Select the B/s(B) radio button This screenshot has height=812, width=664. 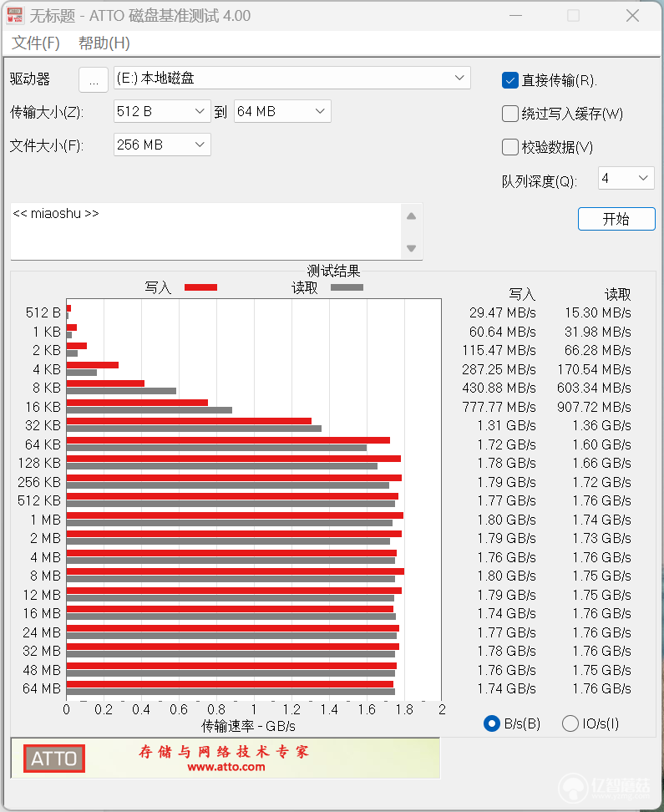tap(491, 723)
